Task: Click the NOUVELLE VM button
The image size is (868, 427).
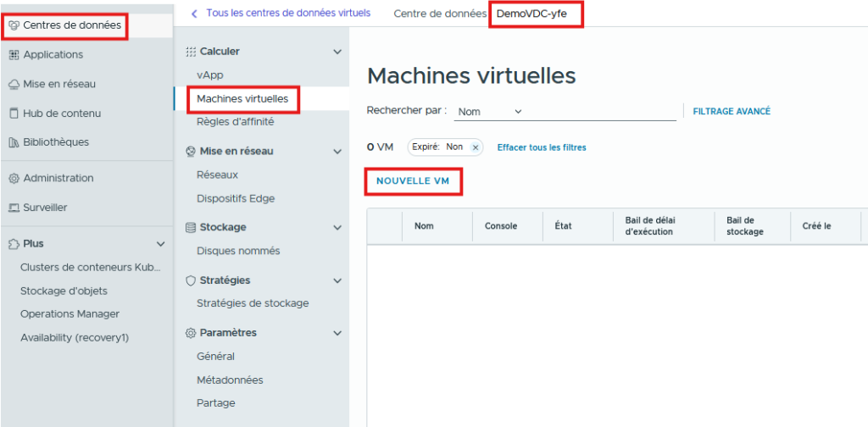Action: pos(413,181)
